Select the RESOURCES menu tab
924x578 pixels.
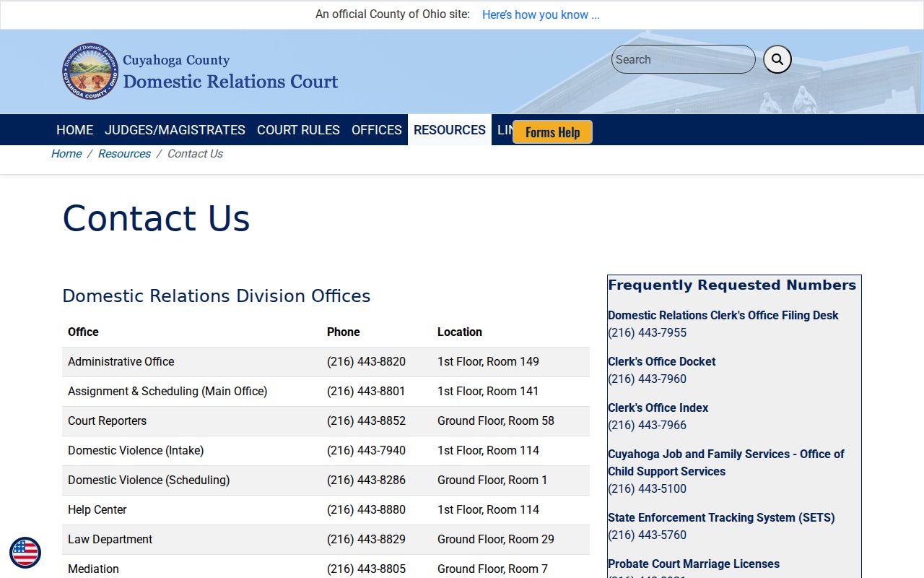450,130
